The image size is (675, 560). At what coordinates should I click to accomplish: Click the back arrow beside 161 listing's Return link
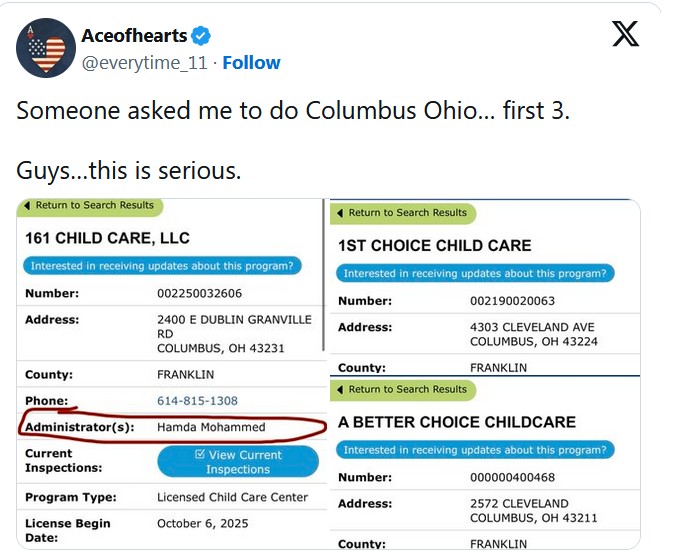point(27,206)
